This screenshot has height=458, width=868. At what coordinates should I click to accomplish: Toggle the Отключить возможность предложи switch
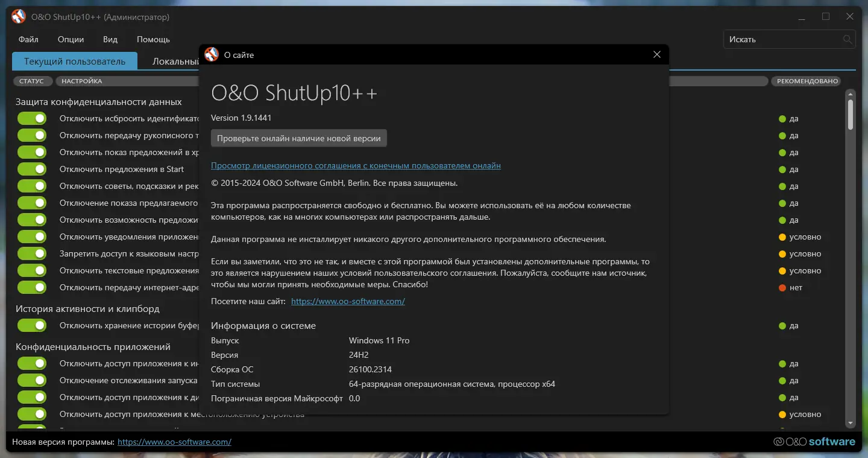tap(32, 220)
